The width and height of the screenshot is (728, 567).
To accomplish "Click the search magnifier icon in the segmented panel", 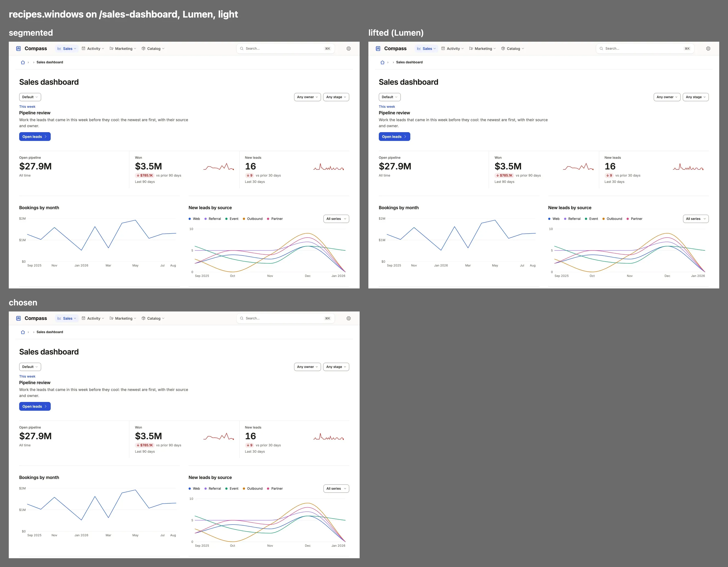I will tap(242, 48).
